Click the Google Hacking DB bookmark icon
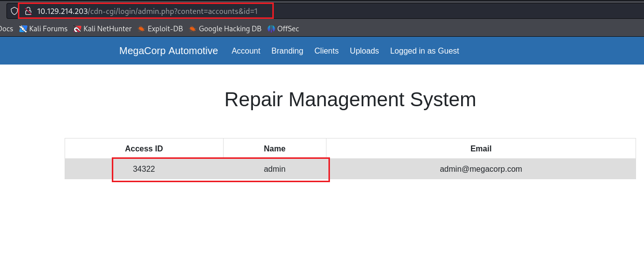 pyautogui.click(x=193, y=29)
